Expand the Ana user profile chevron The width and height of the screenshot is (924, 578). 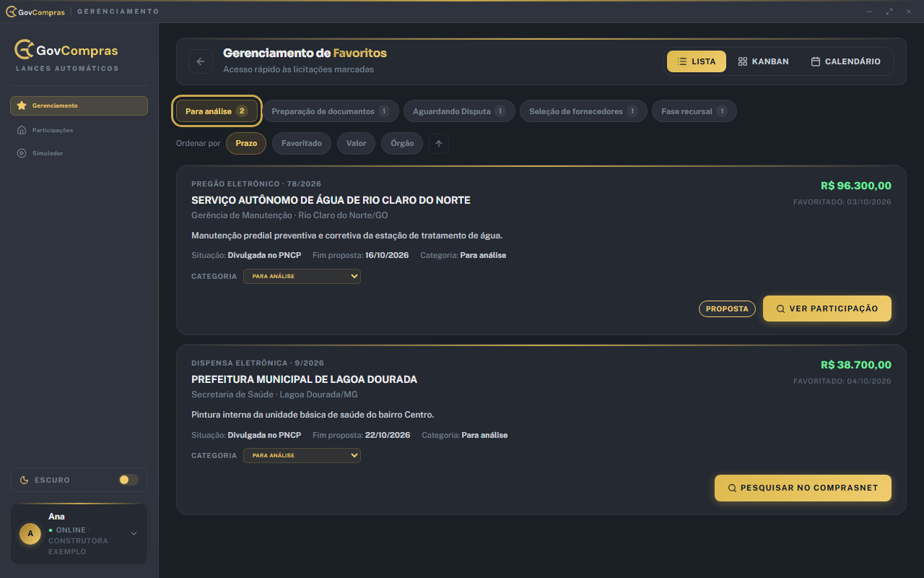(134, 534)
